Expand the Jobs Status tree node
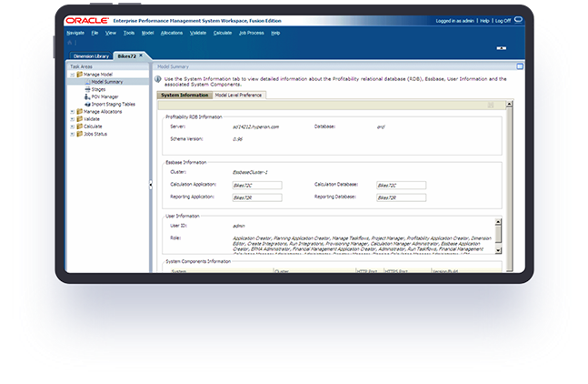 coord(73,134)
